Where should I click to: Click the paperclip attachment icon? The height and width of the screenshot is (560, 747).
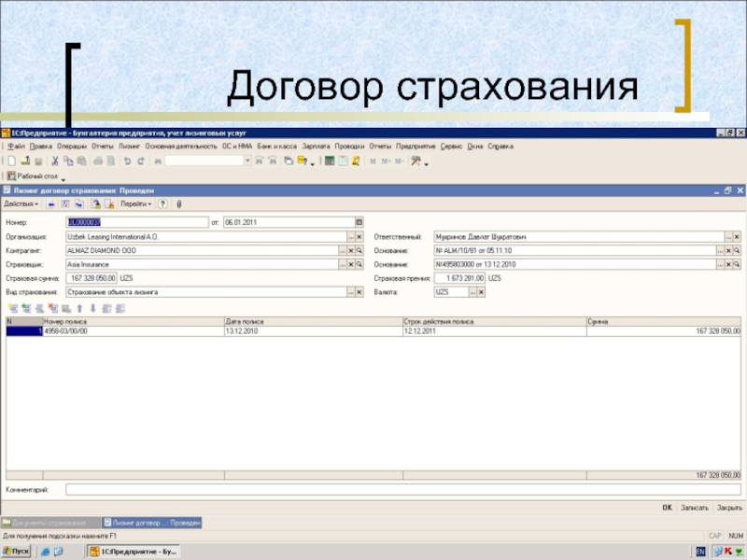[x=179, y=203]
